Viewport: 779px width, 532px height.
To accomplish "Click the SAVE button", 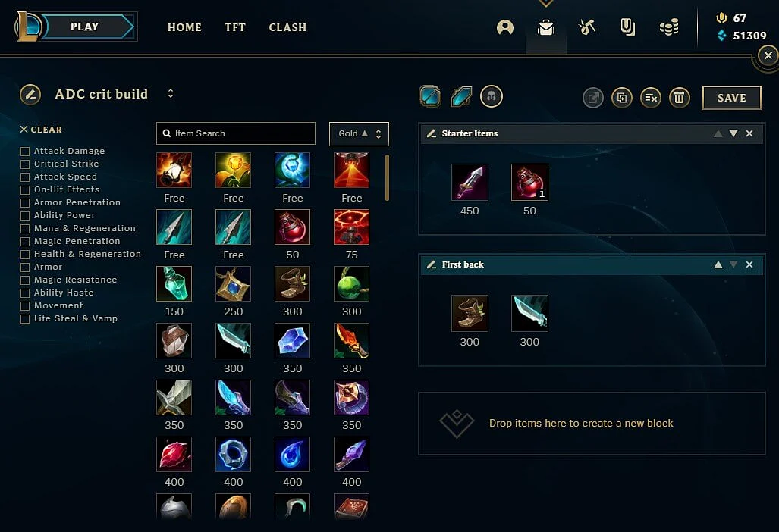I will point(732,98).
